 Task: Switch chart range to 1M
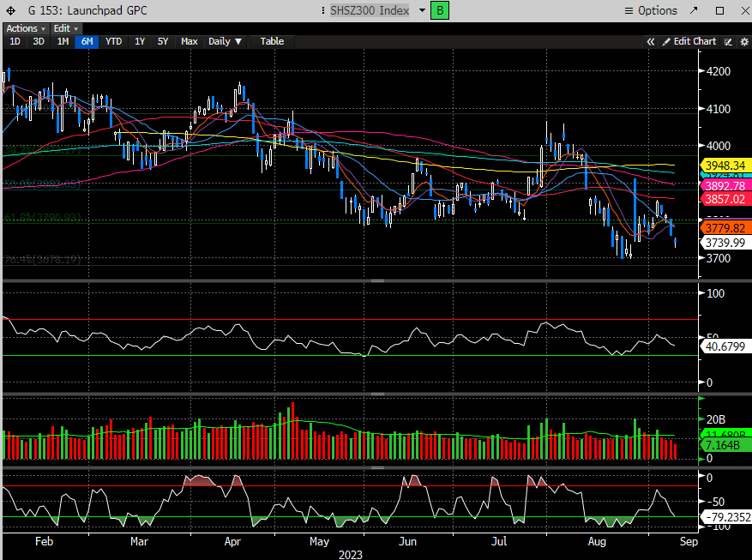63,42
